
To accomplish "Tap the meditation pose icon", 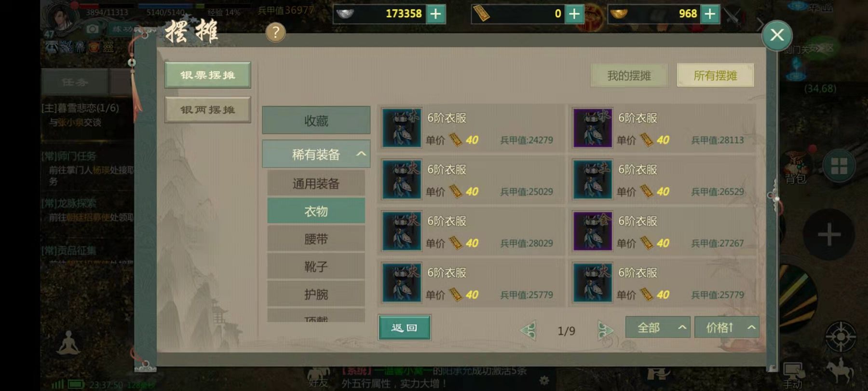I will click(68, 343).
